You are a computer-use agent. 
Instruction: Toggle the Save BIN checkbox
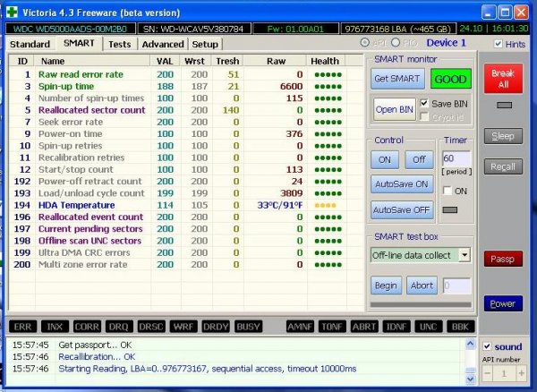pyautogui.click(x=424, y=103)
